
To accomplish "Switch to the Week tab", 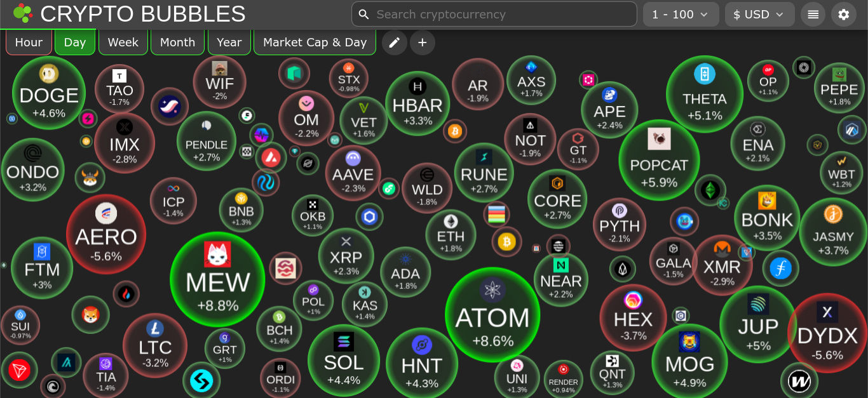I will (x=123, y=43).
